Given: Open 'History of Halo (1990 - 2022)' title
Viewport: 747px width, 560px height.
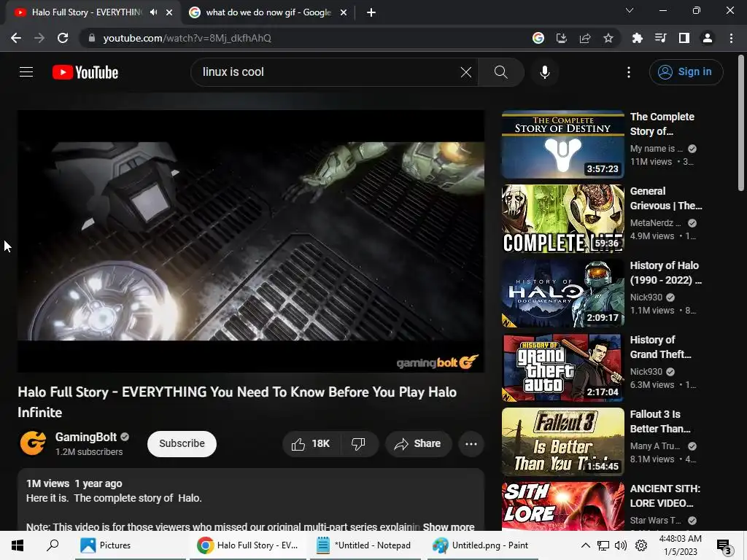Looking at the screenshot, I should point(665,273).
